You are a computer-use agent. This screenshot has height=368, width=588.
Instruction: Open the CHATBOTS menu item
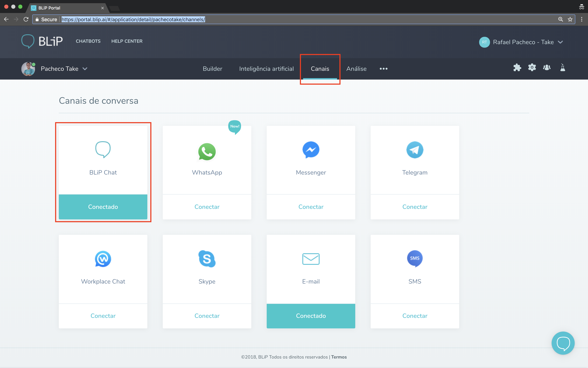click(x=88, y=41)
